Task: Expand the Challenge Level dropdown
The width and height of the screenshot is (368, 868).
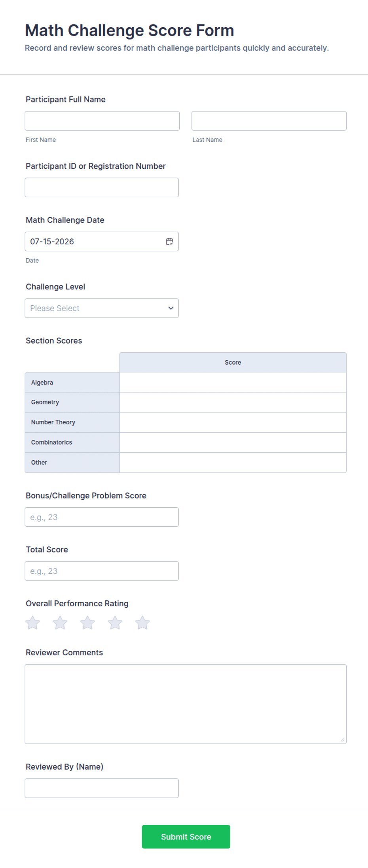Action: pos(102,308)
